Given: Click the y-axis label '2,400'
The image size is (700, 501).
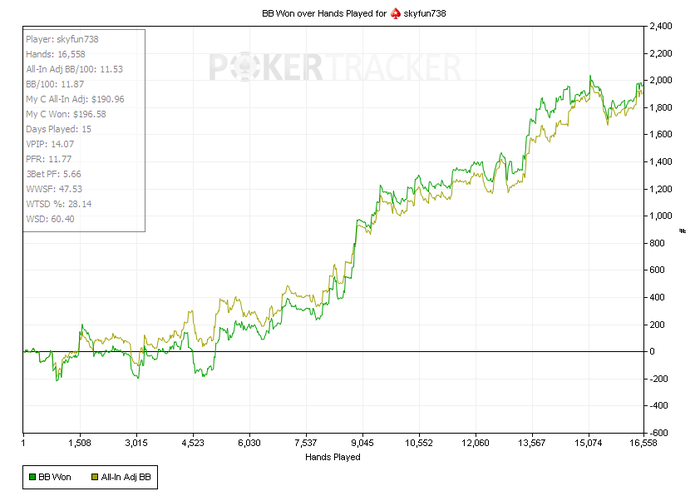Looking at the screenshot, I should [661, 26].
